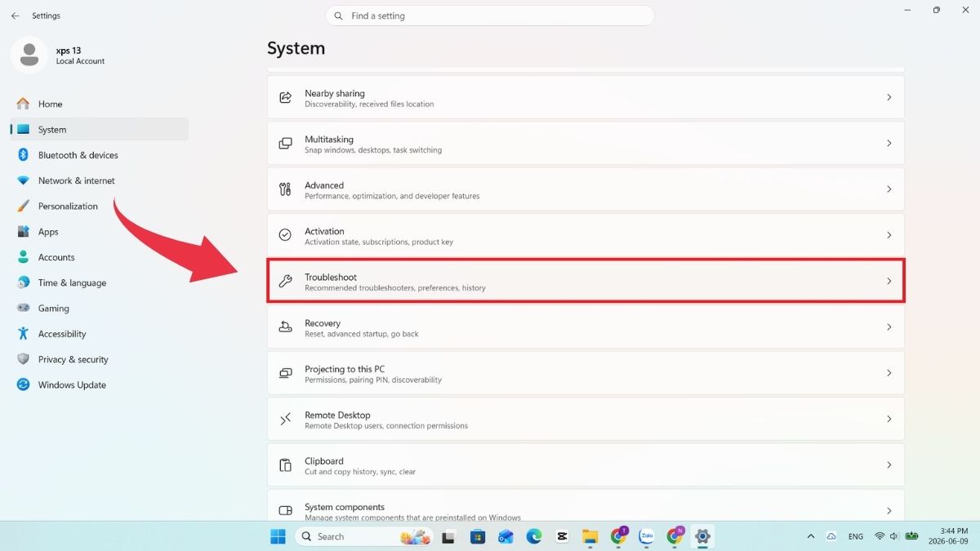Click the Multitasking windows icon

click(x=285, y=144)
